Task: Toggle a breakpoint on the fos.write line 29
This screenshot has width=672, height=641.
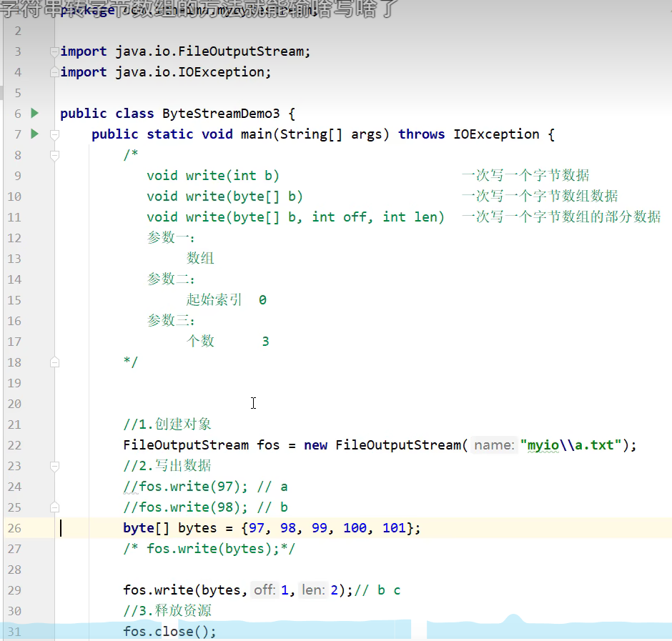Action: click(34, 590)
